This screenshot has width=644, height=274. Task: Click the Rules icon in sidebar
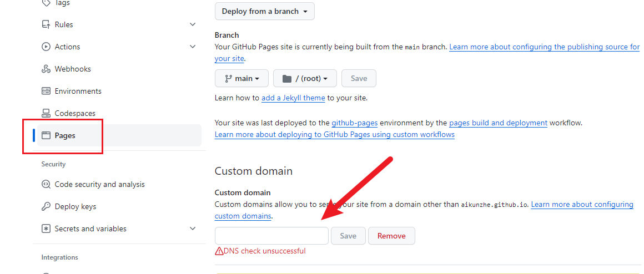point(46,24)
